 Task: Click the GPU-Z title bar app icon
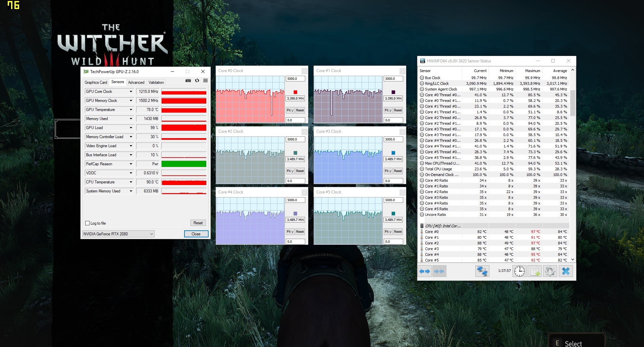(x=86, y=71)
